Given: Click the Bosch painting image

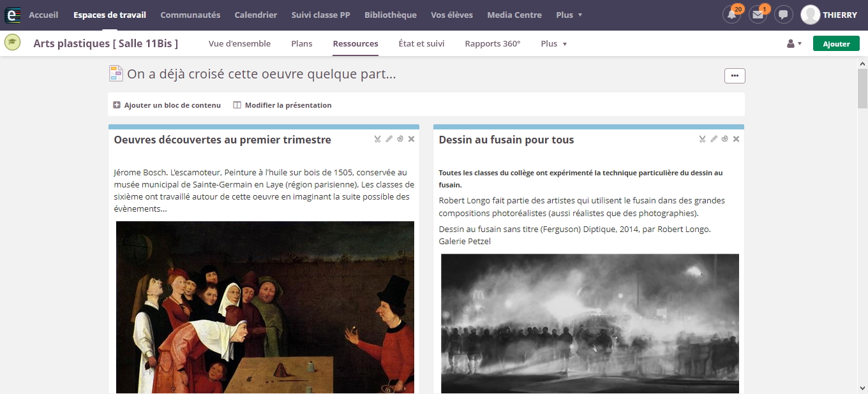Looking at the screenshot, I should point(265,306).
